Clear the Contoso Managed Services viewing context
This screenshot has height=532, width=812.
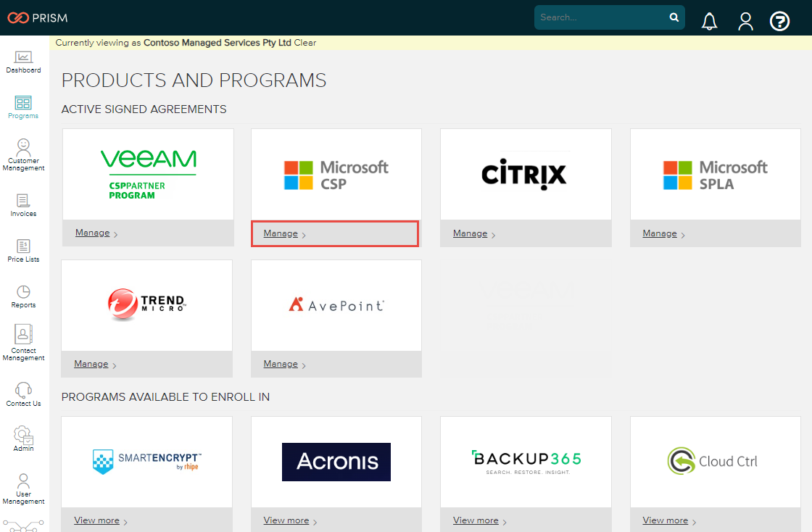[x=306, y=43]
